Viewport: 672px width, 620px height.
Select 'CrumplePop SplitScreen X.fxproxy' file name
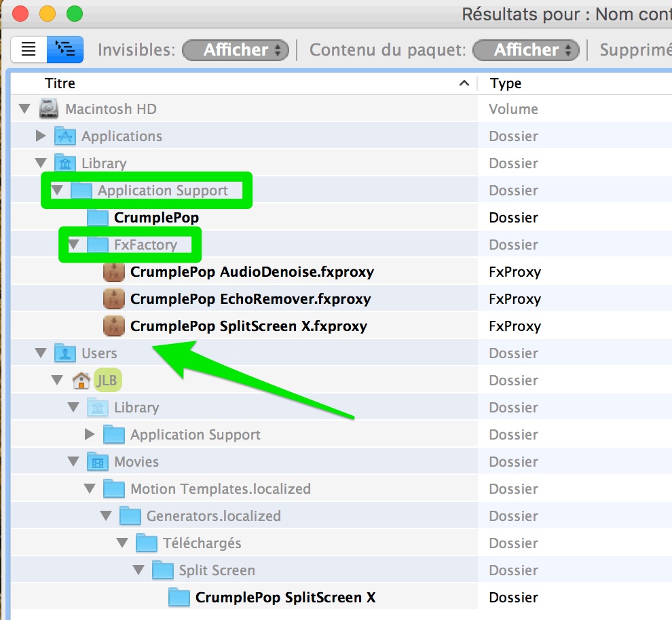pos(248,326)
